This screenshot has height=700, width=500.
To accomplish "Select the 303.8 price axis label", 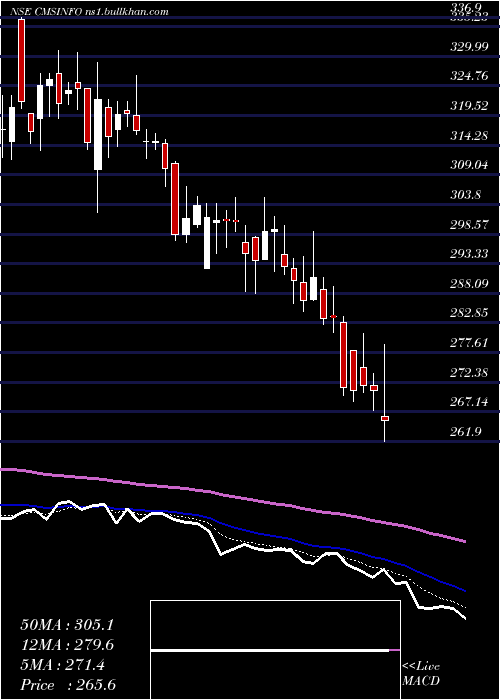I will pos(466,195).
